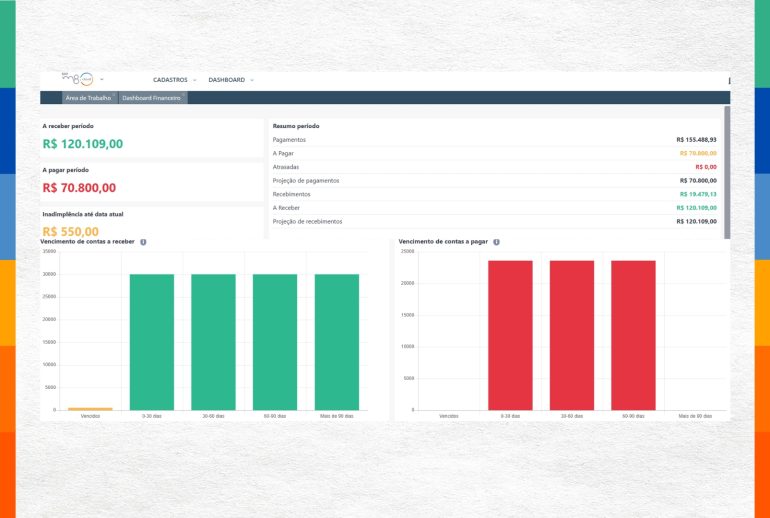Click the Inadimplência amount R$ 550,00
Screen dimensions: 770x518
click(x=71, y=231)
